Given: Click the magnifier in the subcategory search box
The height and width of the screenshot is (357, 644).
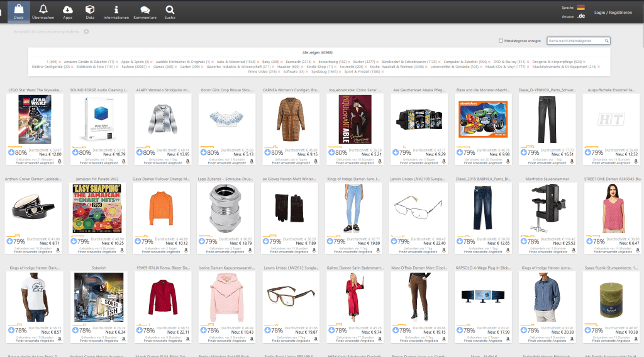Looking at the screenshot, I should 606,41.
